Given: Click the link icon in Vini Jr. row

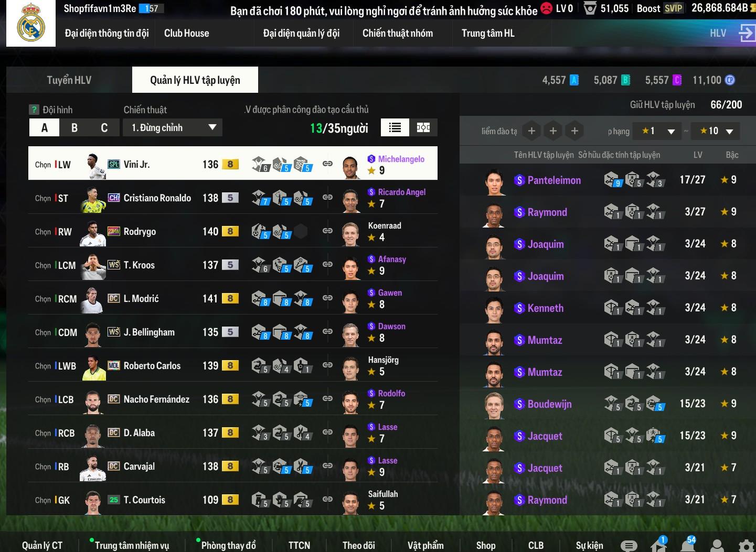Looking at the screenshot, I should (327, 164).
